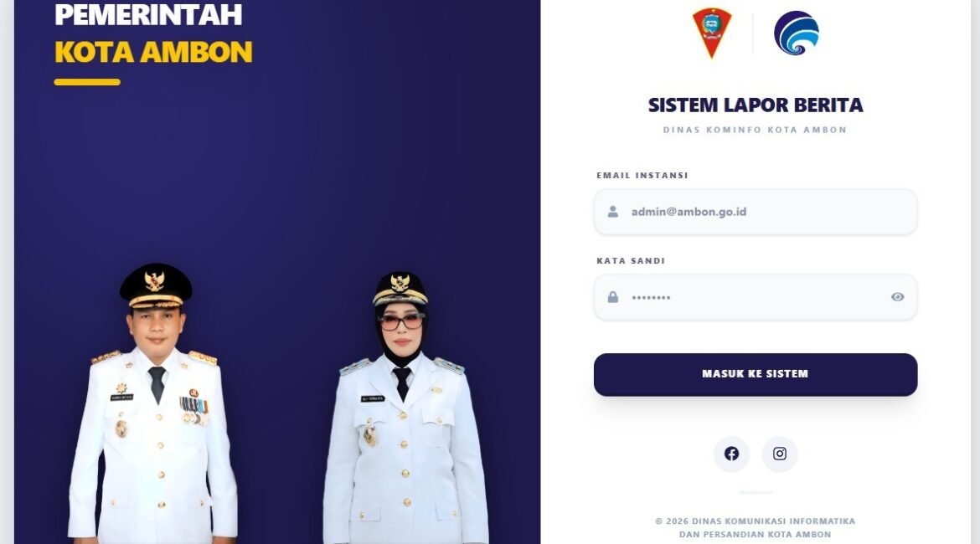Focus the admin@ambon.go.id email field
Viewport: 980px width, 544px height.
(755, 212)
